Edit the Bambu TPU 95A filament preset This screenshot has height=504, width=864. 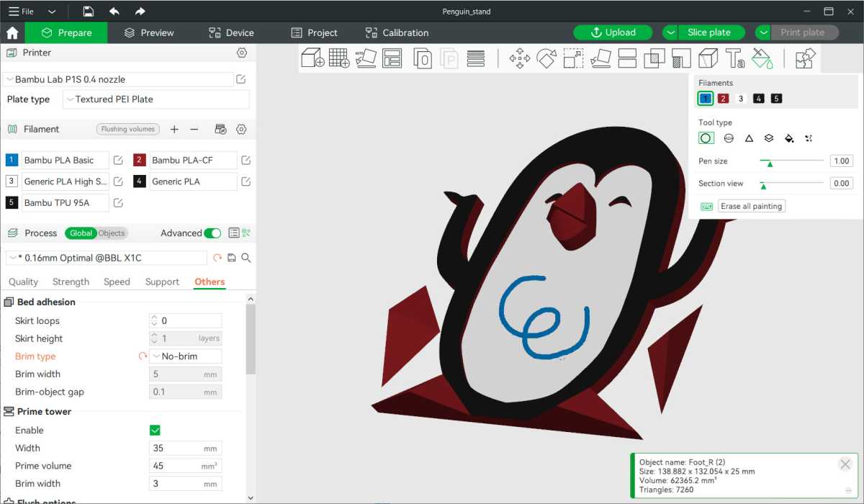[118, 203]
